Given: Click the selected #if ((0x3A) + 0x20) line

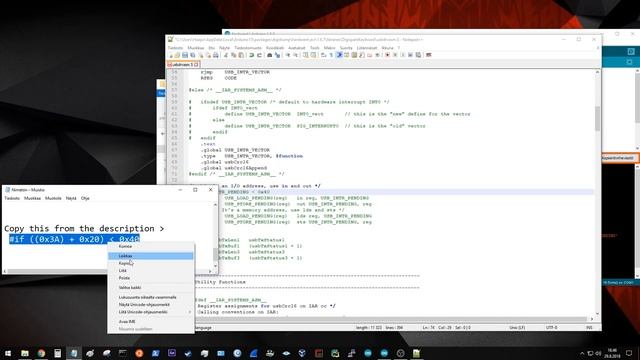Looking at the screenshot, I should [x=74, y=239].
